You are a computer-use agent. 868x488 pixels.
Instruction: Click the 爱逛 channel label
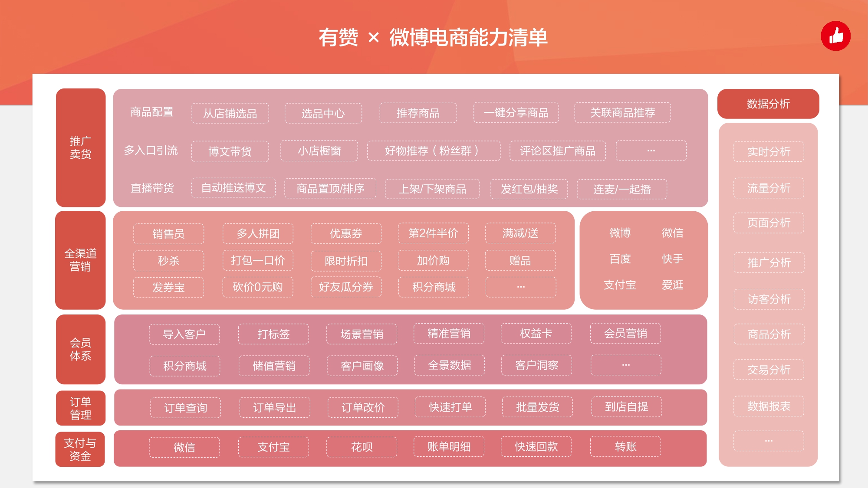(672, 285)
